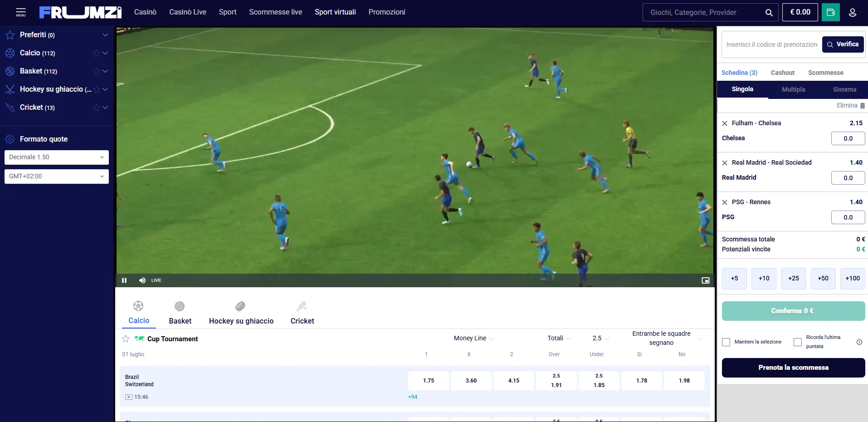Open Scommesse live in top navigation

tap(276, 12)
